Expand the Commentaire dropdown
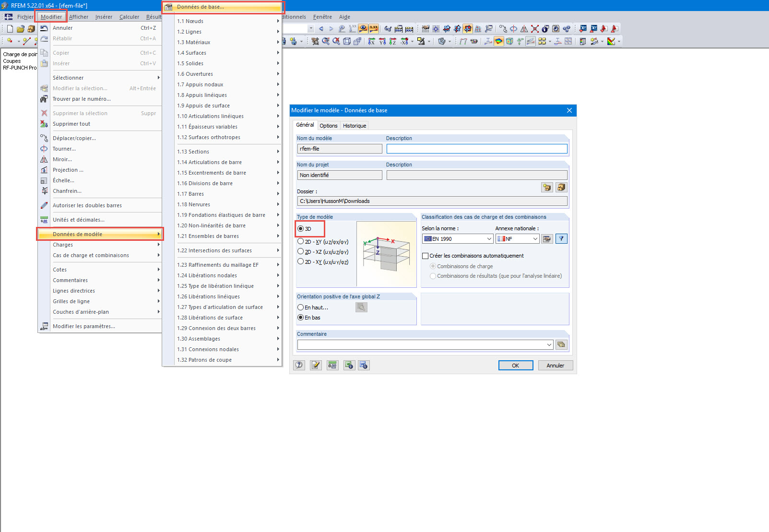The height and width of the screenshot is (532, 769). pyautogui.click(x=549, y=344)
